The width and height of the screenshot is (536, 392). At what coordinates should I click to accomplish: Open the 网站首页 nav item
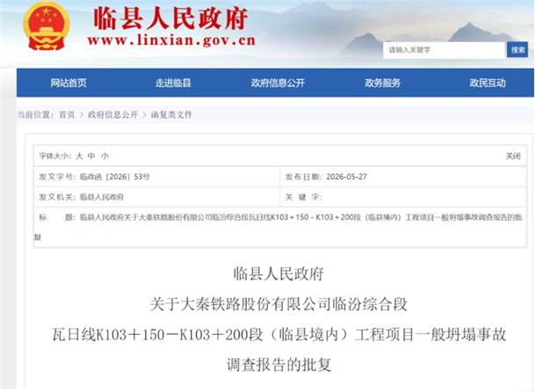click(x=69, y=83)
